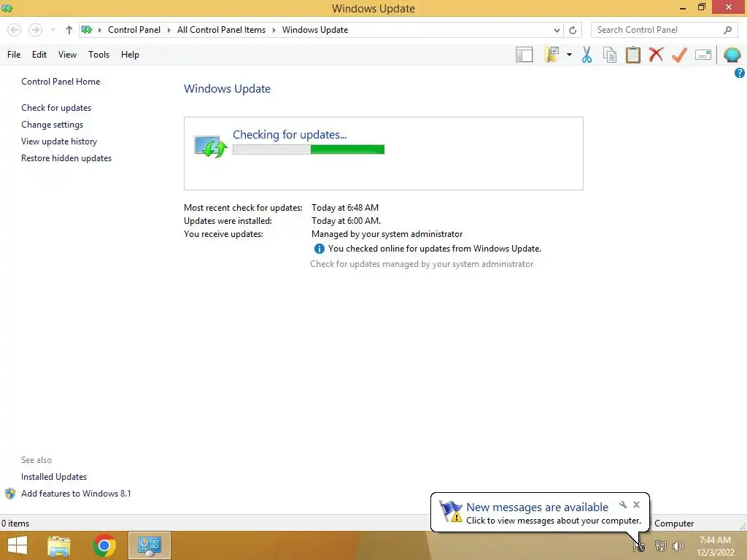Select Control Panel in the breadcrumb
The width and height of the screenshot is (747, 560).
[134, 30]
